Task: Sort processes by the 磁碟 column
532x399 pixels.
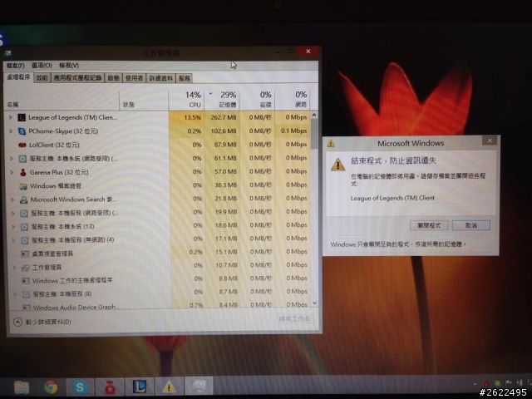Action: (x=257, y=100)
